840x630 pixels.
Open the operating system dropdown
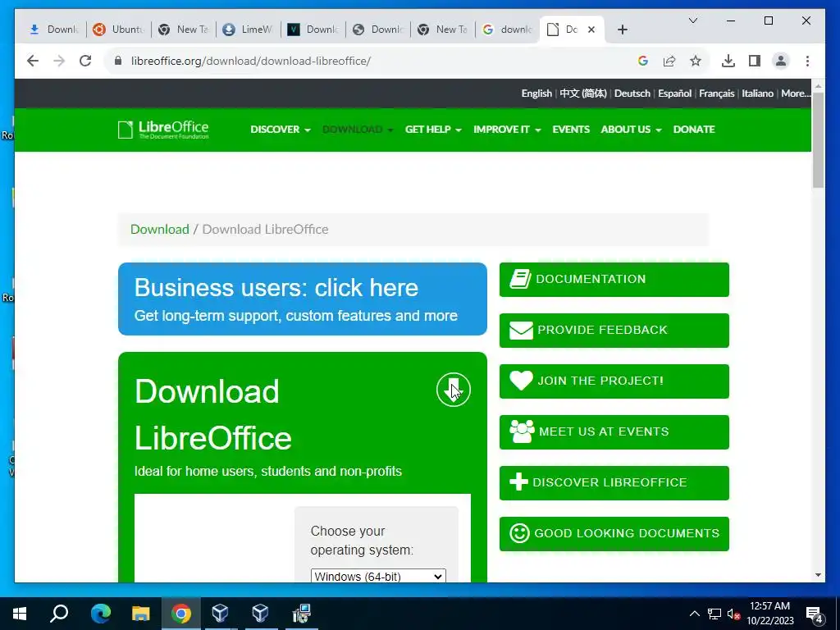(x=377, y=577)
